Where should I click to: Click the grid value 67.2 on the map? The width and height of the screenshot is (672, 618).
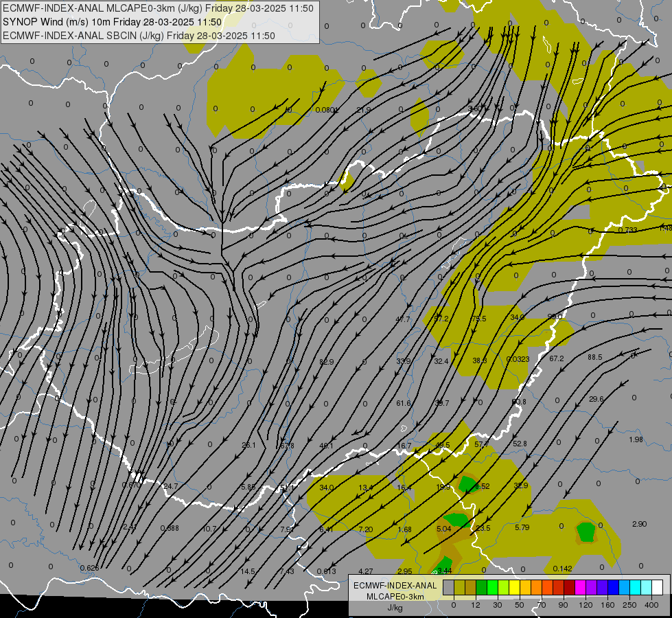click(x=557, y=358)
